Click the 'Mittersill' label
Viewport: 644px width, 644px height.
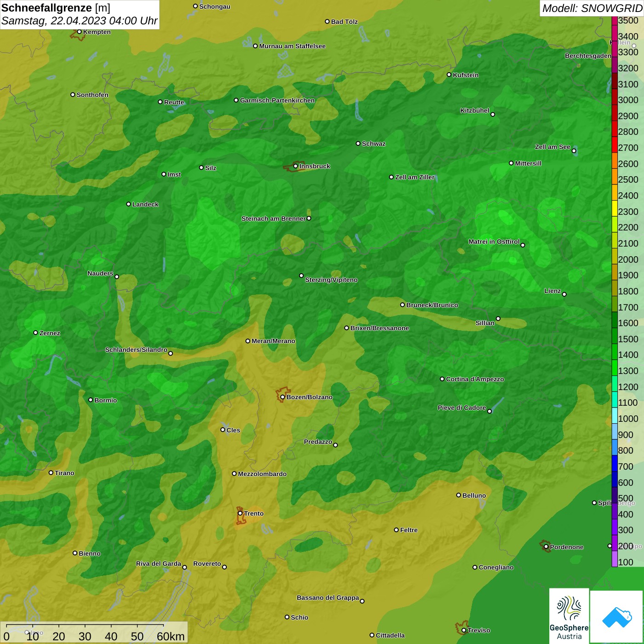528,163
